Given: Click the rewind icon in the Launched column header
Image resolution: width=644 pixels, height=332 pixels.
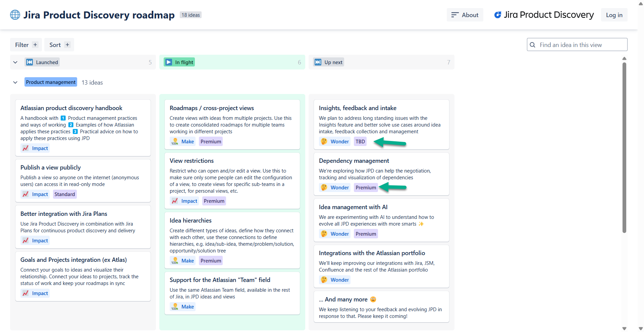Looking at the screenshot, I should click(x=30, y=62).
